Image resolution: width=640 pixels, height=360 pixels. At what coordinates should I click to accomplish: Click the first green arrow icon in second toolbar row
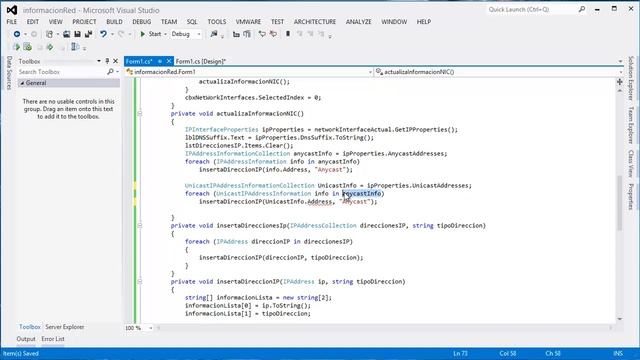tap(16, 47)
